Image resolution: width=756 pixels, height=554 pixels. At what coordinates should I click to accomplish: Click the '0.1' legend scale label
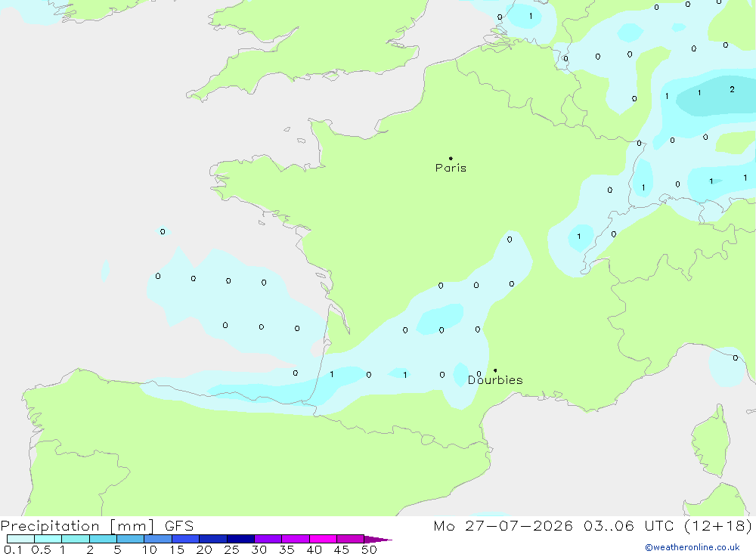click(x=13, y=549)
